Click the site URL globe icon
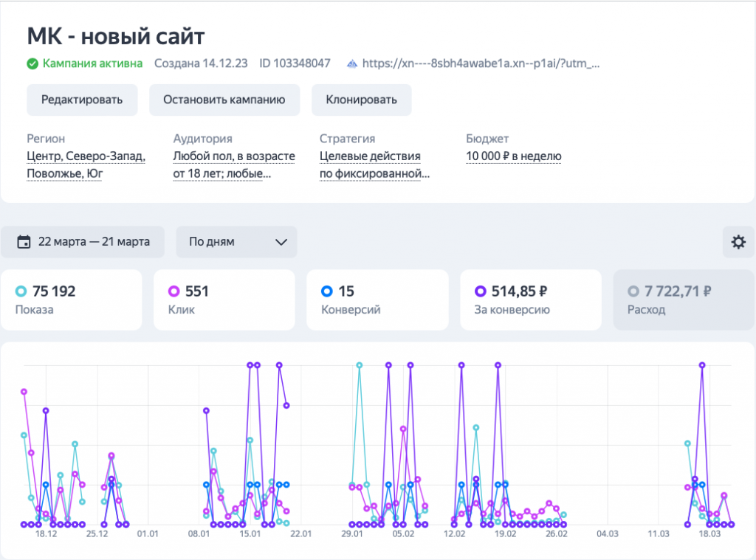756x560 pixels. tap(353, 63)
